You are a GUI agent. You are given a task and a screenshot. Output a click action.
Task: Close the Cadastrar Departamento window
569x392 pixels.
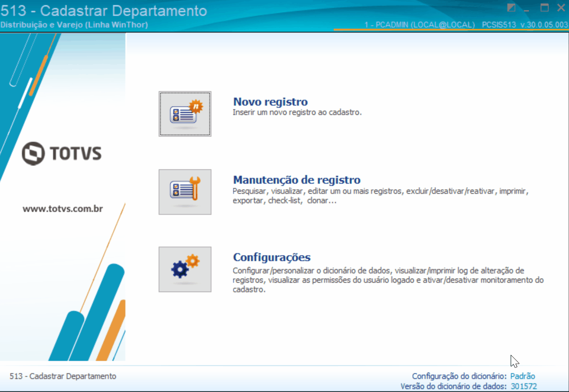561,8
